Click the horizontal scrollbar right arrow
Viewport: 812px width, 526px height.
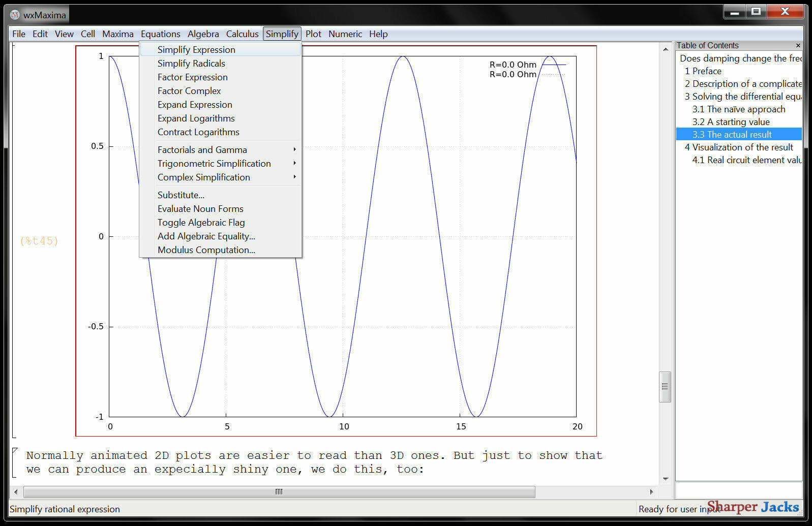[651, 491]
